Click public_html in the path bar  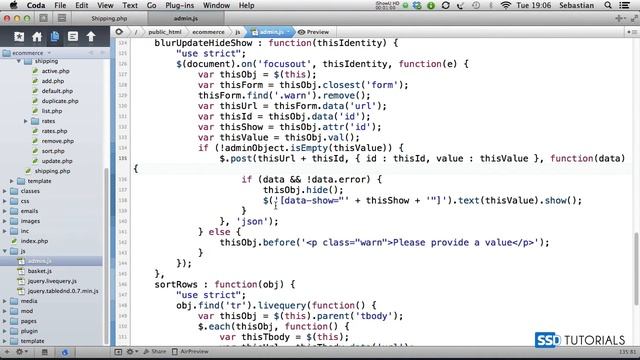point(164,31)
